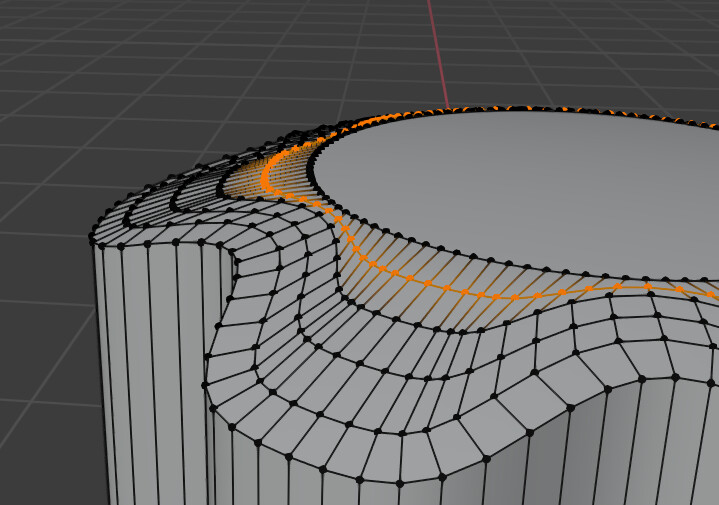The width and height of the screenshot is (719, 505).
Task: Click the orange highlighted edge loop
Action: [x=465, y=292]
